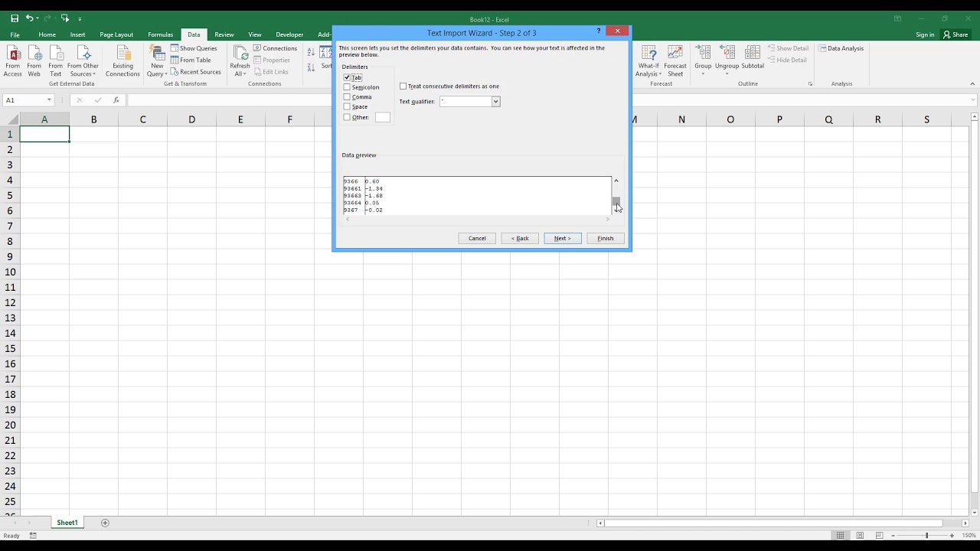Open the Data Analysis tool
The width and height of the screenshot is (980, 551).
coord(841,48)
